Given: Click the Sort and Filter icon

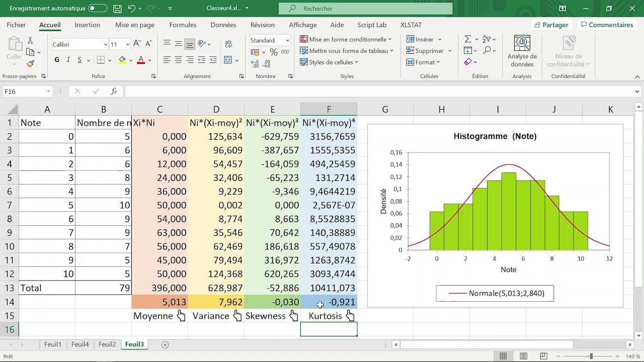Looking at the screenshot, I should pos(487,39).
